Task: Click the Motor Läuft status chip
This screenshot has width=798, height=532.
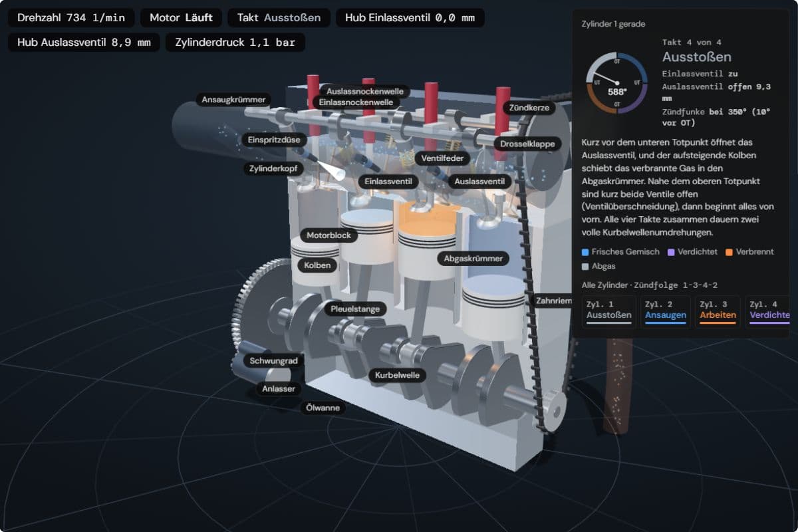Action: point(182,18)
